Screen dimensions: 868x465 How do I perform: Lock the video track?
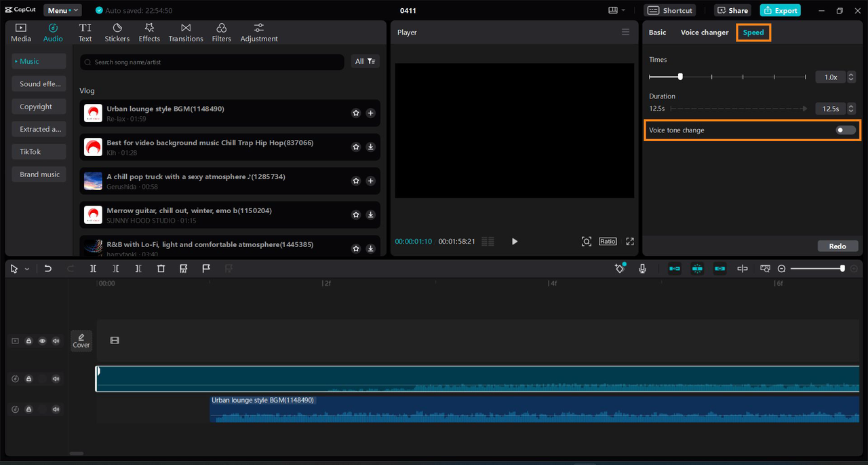coord(29,341)
